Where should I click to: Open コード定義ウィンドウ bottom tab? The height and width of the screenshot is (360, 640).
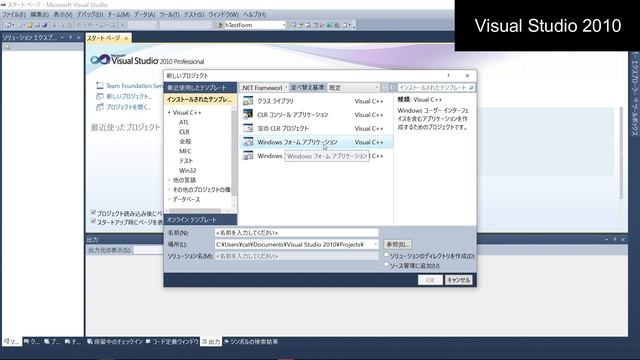tap(172, 342)
